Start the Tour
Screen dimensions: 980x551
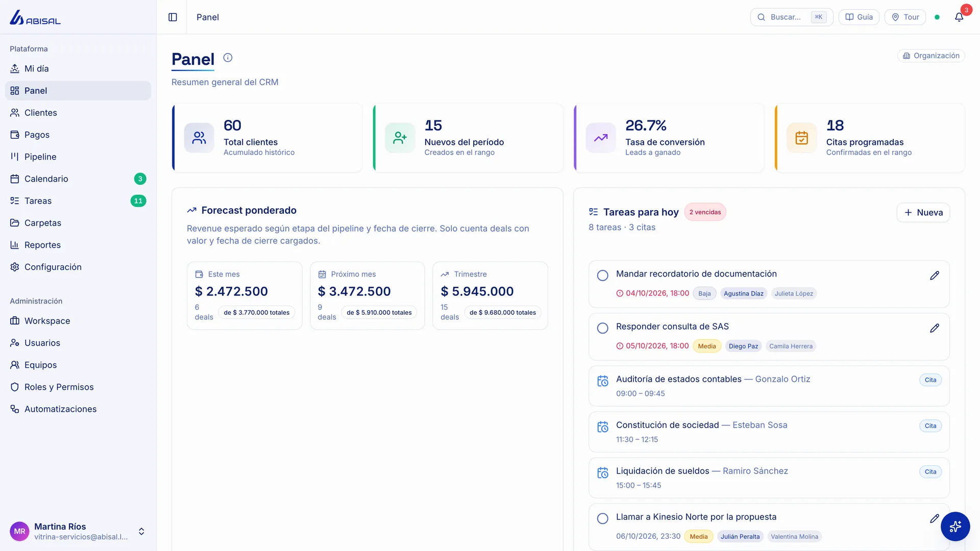(905, 17)
